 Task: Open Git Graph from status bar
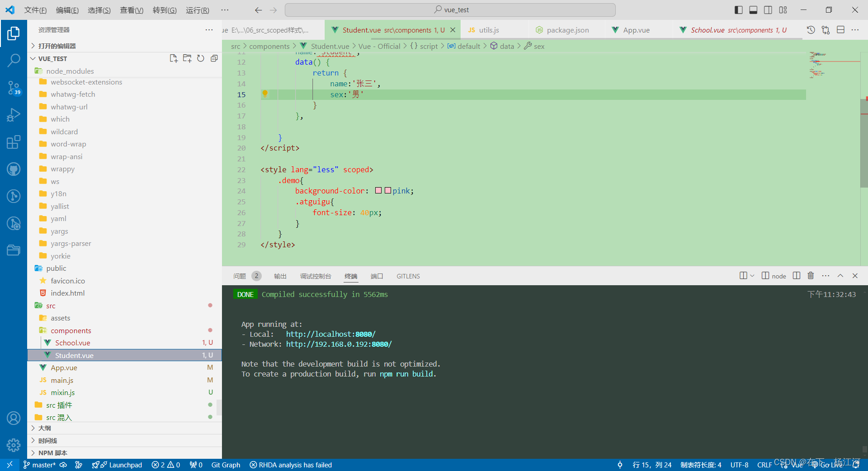(x=226, y=465)
